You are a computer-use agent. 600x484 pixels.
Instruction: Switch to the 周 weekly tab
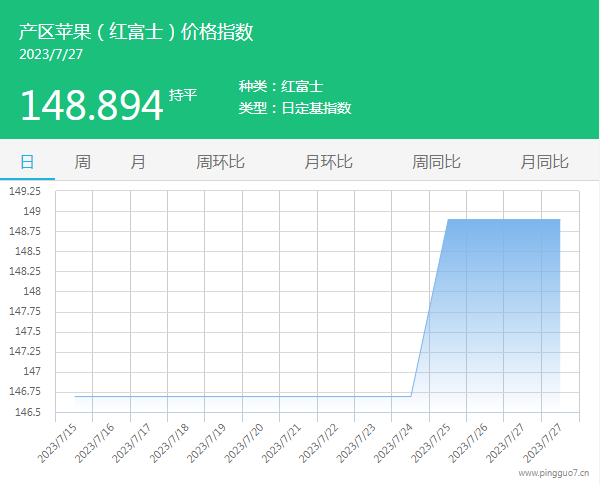click(82, 162)
